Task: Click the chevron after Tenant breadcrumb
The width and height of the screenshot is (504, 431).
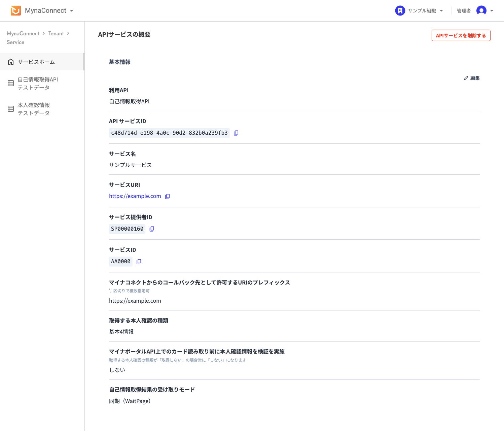Action: (68, 33)
